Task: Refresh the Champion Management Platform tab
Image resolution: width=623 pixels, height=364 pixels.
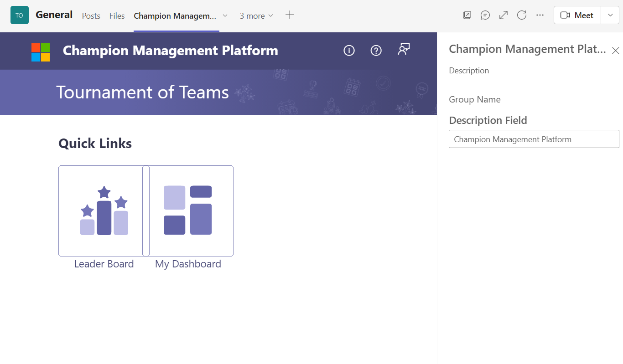Action: (x=521, y=15)
